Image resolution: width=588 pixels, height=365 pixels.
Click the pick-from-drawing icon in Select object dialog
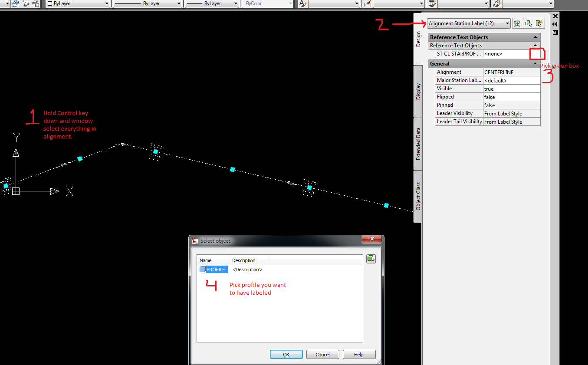[371, 259]
